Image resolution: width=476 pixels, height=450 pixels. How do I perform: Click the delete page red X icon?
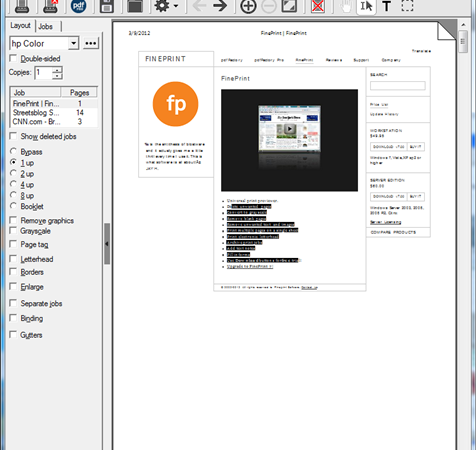tap(318, 6)
